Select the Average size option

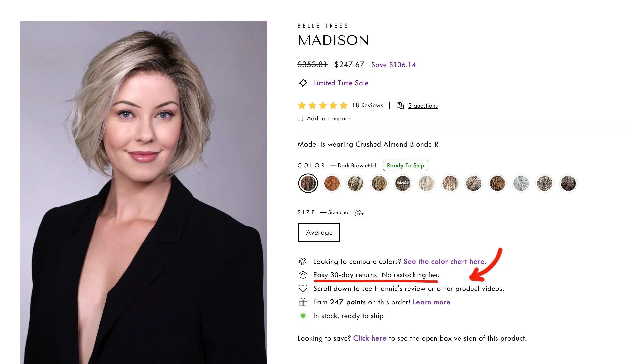point(319,232)
